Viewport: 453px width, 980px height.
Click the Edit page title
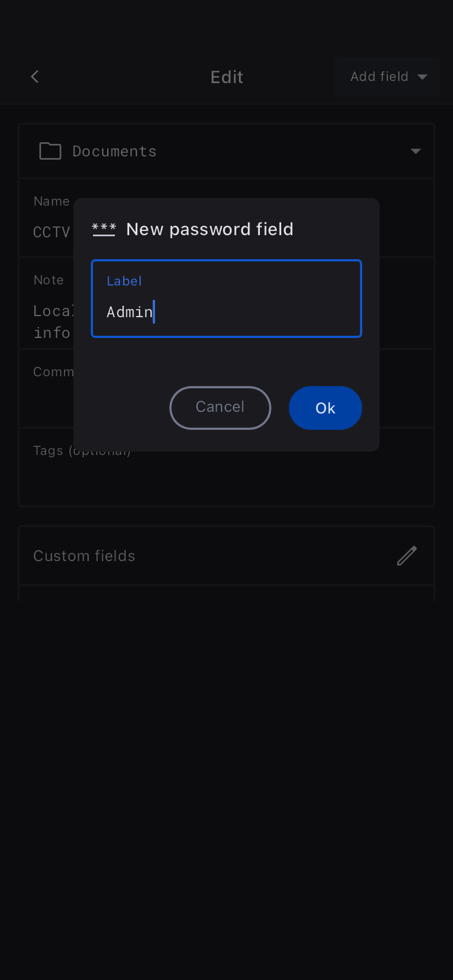coord(226,77)
